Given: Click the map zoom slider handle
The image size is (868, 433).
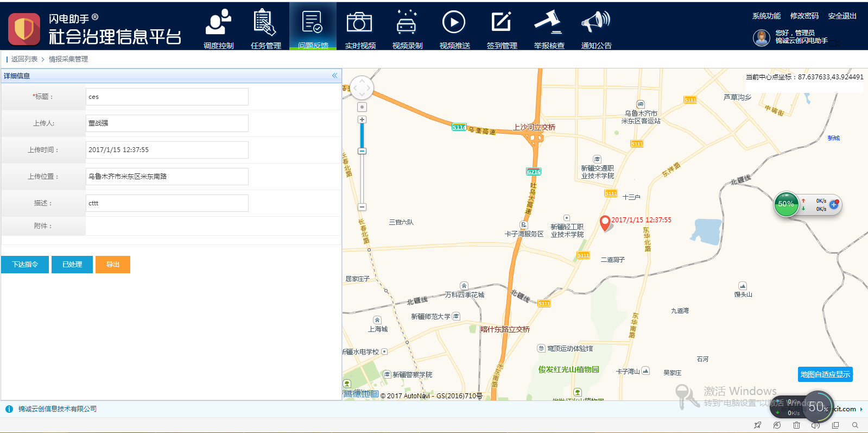Looking at the screenshot, I should tap(362, 151).
